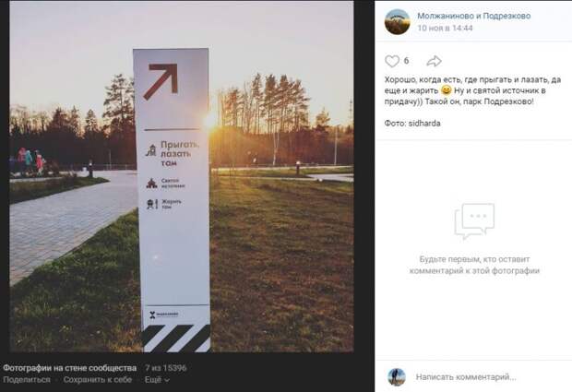Click the likes count number 6
This screenshot has width=572, height=392.
(406, 61)
